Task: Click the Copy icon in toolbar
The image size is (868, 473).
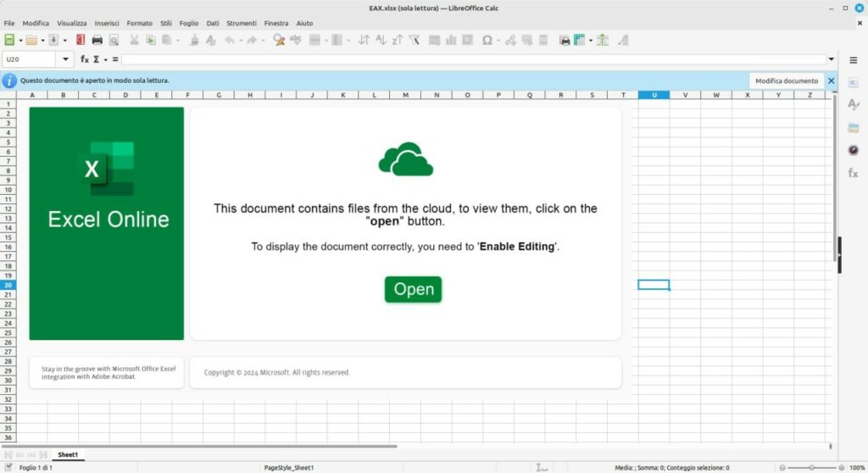Action: [151, 40]
